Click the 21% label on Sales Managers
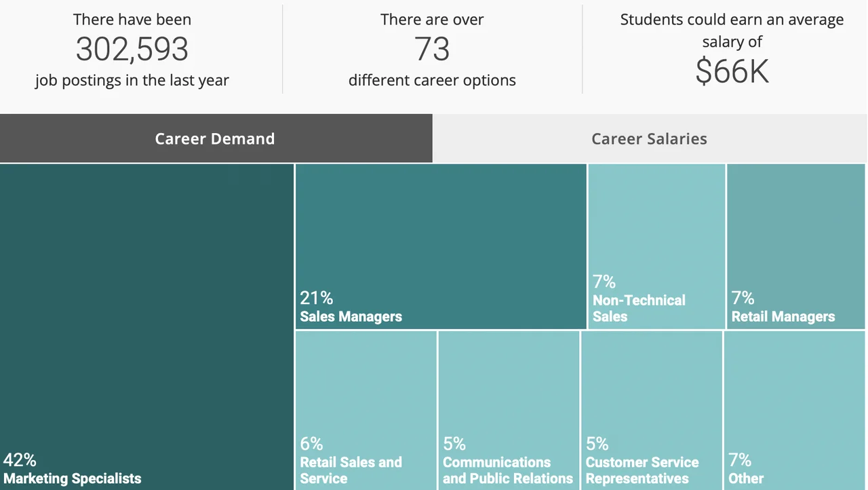The width and height of the screenshot is (868, 490). (x=317, y=298)
